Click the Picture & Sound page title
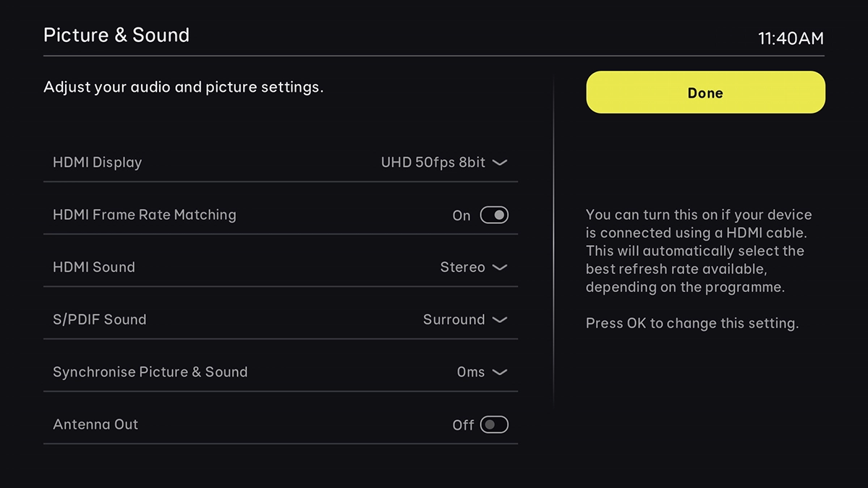 point(116,35)
